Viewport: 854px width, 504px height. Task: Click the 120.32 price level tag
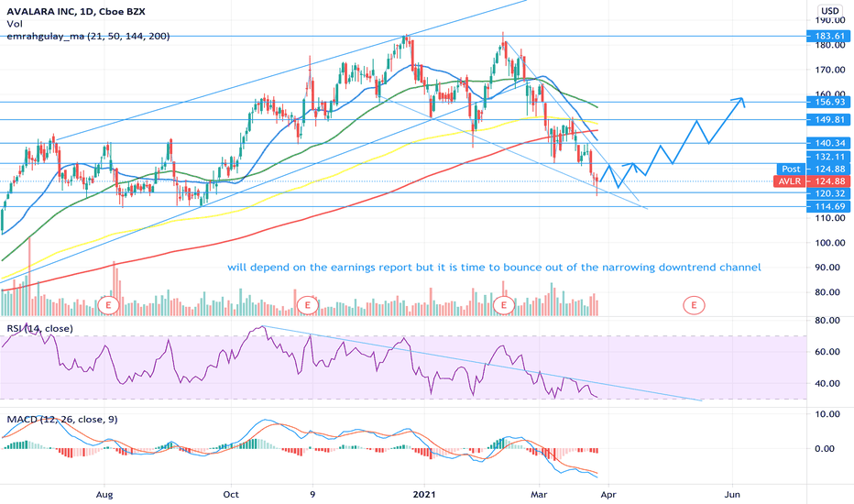tap(829, 194)
